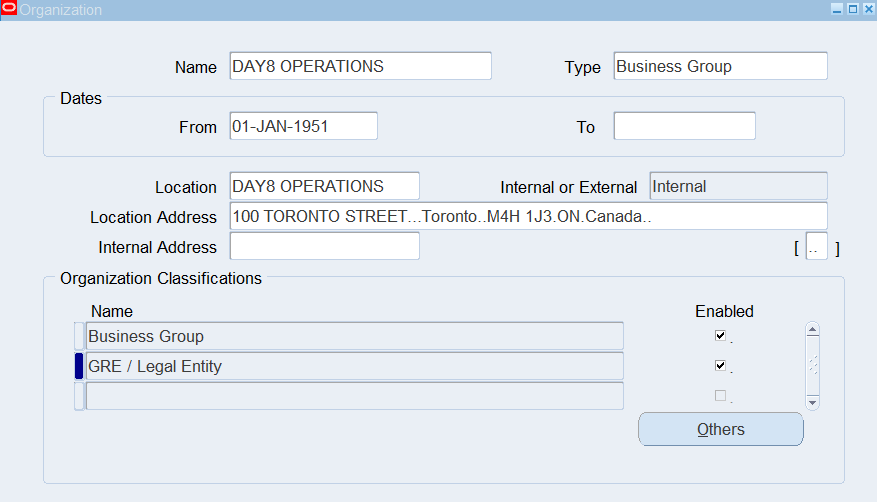This screenshot has height=502, width=877.
Task: Click classifications scrollbar down arrow
Action: [813, 403]
